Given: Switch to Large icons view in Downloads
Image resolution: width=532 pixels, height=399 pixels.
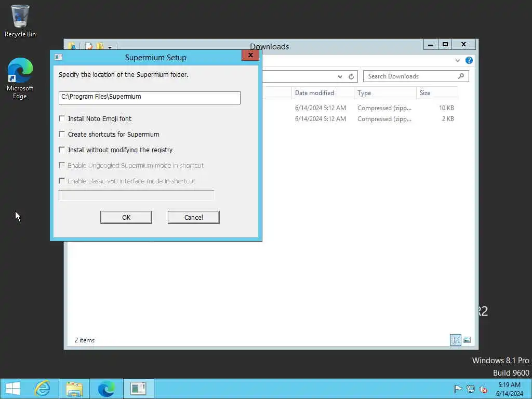Looking at the screenshot, I should [x=467, y=340].
